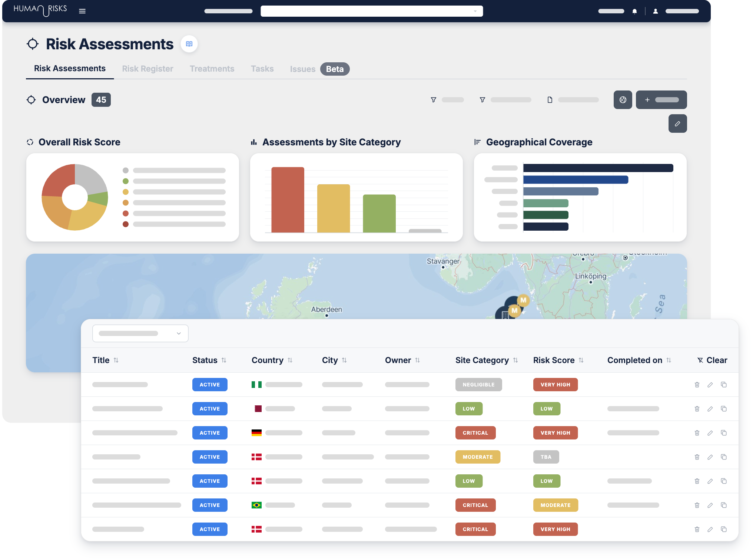Open the top bar search dropdown
This screenshot has height=560, width=756.
coord(371,11)
